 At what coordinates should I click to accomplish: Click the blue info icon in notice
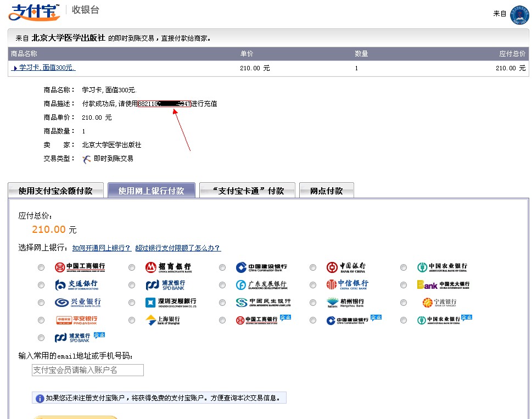pyautogui.click(x=40, y=398)
